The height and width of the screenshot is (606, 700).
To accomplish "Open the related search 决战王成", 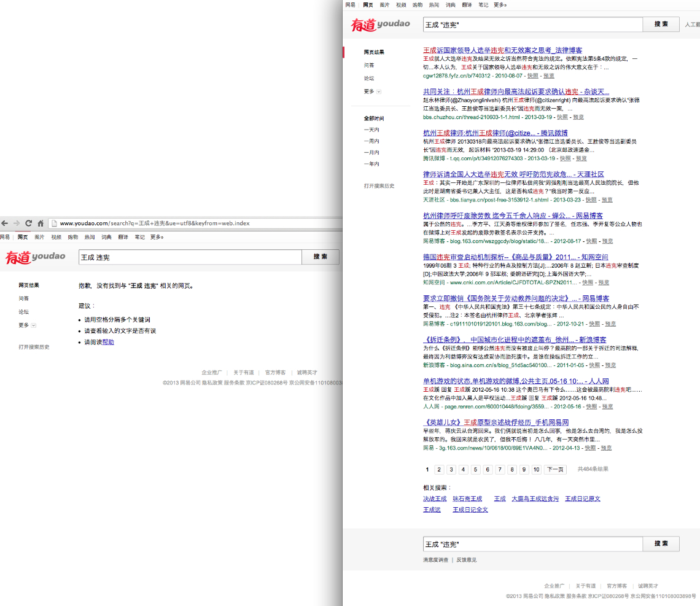I will coord(435,499).
